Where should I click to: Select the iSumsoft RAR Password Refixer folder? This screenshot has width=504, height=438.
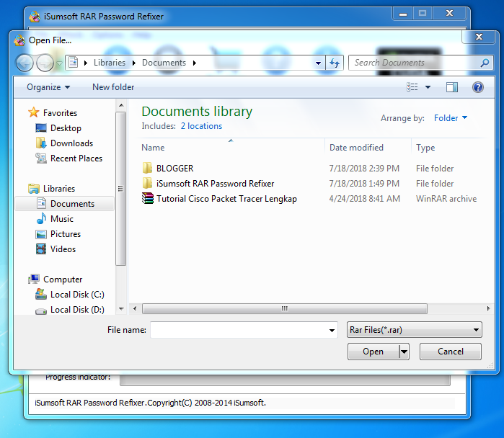[215, 184]
